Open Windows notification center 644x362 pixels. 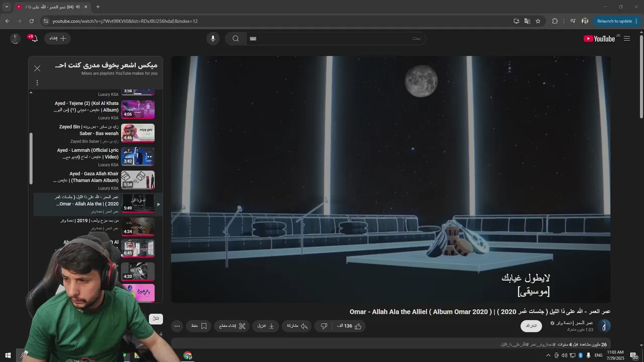(634, 355)
